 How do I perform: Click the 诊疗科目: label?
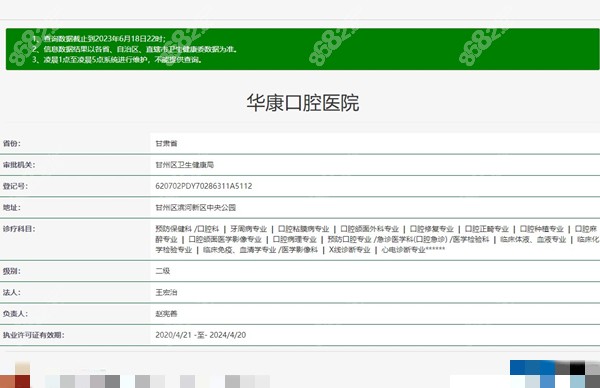[x=19, y=229]
